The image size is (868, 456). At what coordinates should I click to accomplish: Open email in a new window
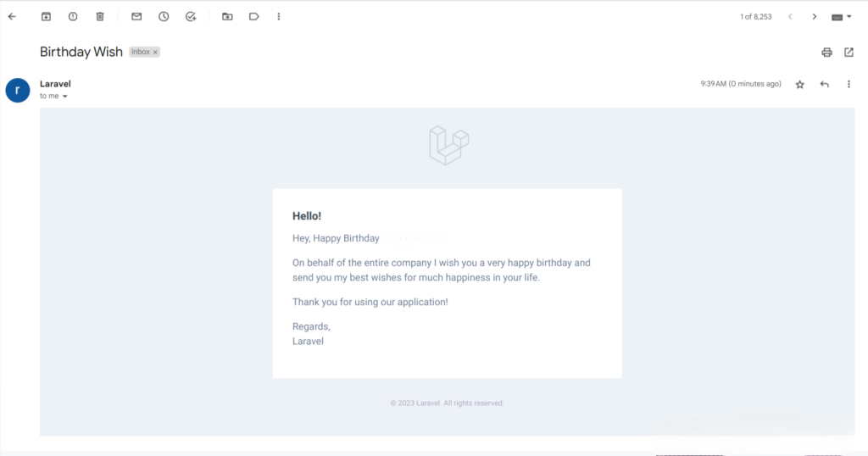tap(849, 52)
